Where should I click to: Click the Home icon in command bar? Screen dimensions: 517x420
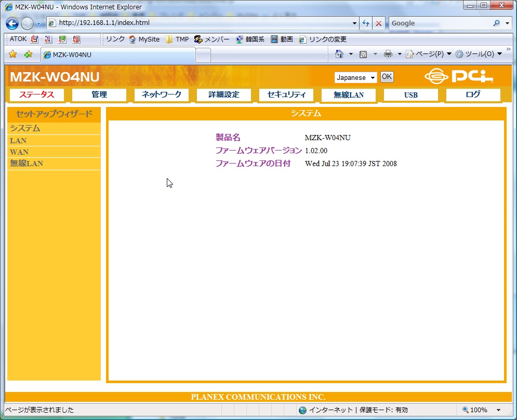point(339,53)
